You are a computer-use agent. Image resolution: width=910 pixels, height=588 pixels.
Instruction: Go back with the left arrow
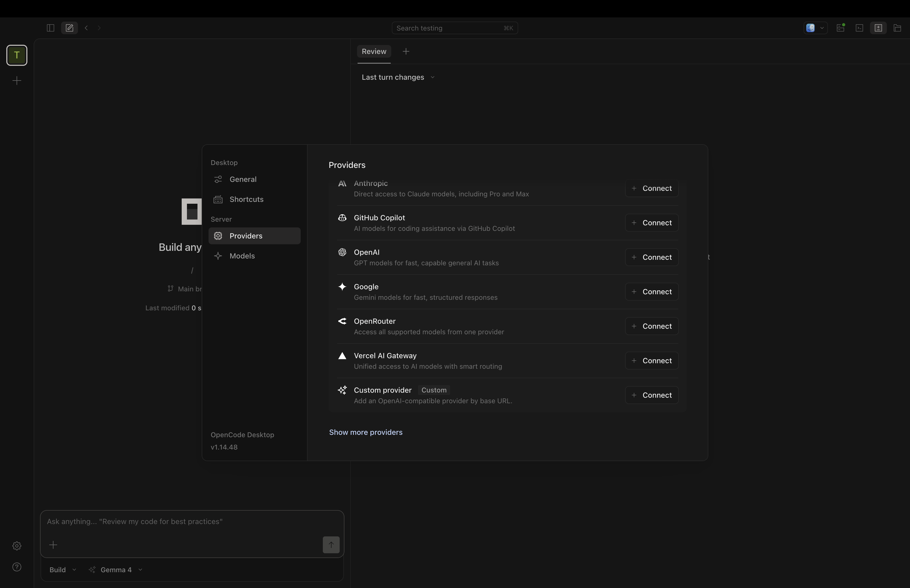(86, 28)
